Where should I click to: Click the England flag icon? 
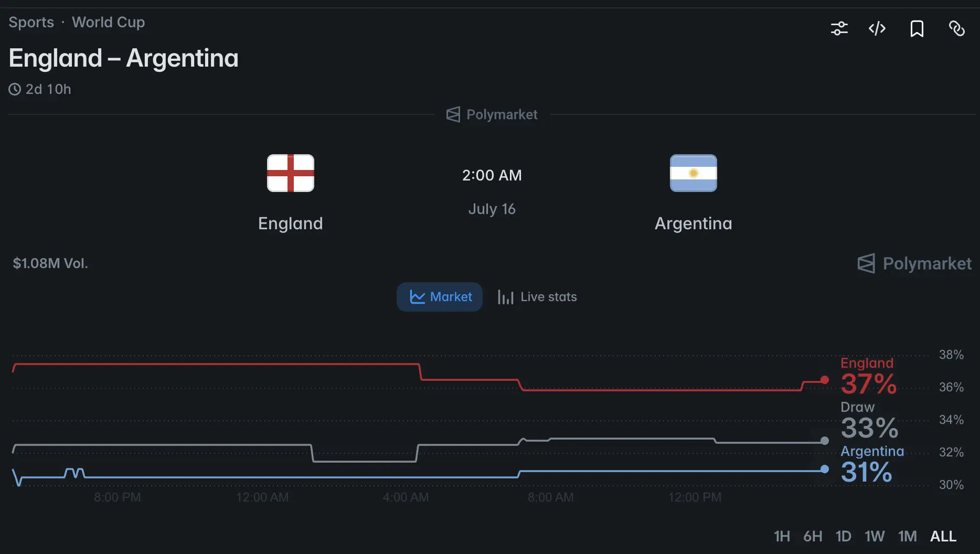pos(291,173)
